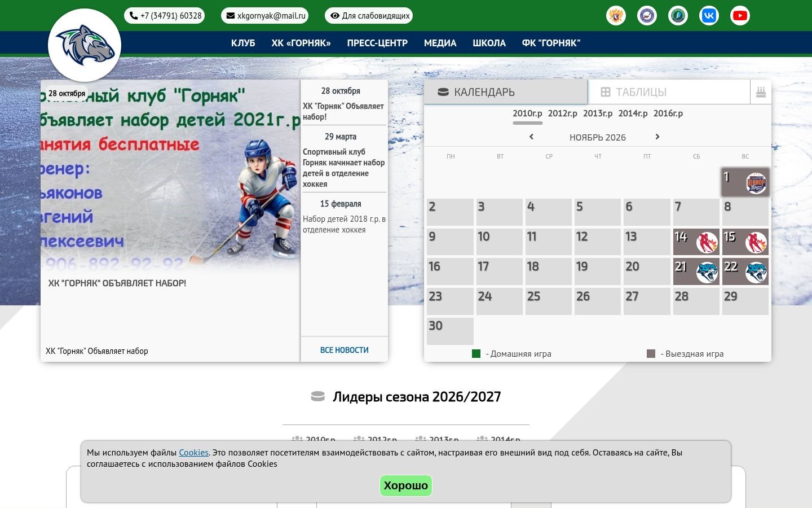812x508 pixels.
Task: Switch to the КАЛЕНДАРЬ tab
Action: coord(506,92)
